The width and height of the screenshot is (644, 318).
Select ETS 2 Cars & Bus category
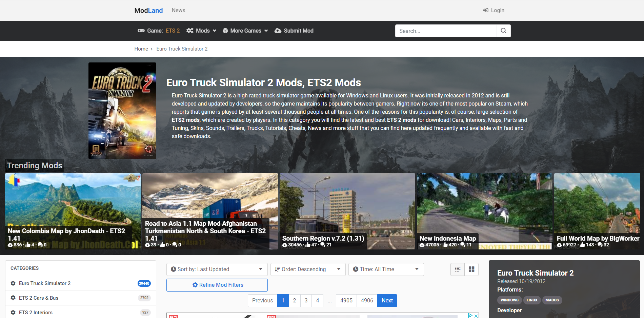81,298
